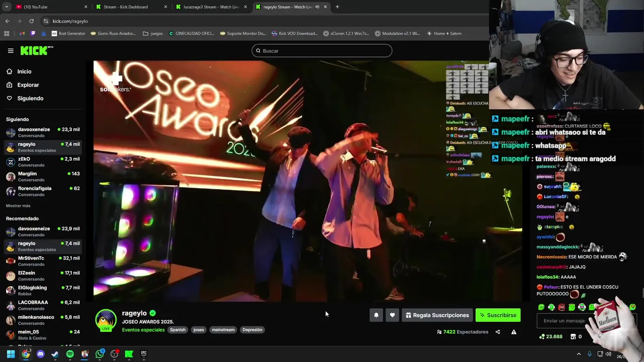Open Brat Generator bookmark
Viewport: 644px width, 362px height.
68,34
